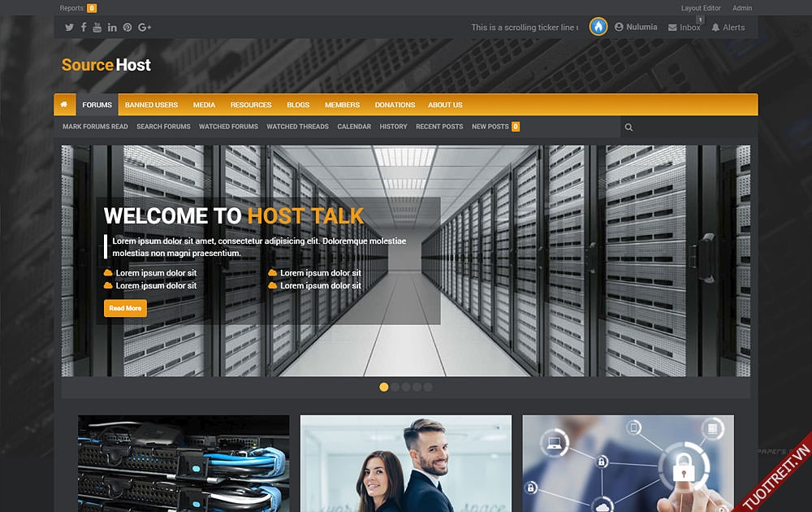This screenshot has height=512, width=812.
Task: Open the Resources navigation tab
Action: pos(251,105)
